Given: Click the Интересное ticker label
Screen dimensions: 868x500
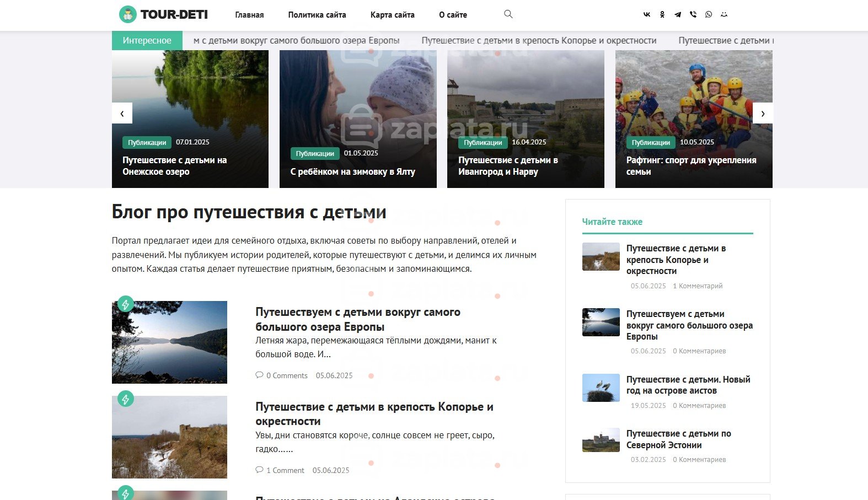Looking at the screenshot, I should tap(147, 40).
